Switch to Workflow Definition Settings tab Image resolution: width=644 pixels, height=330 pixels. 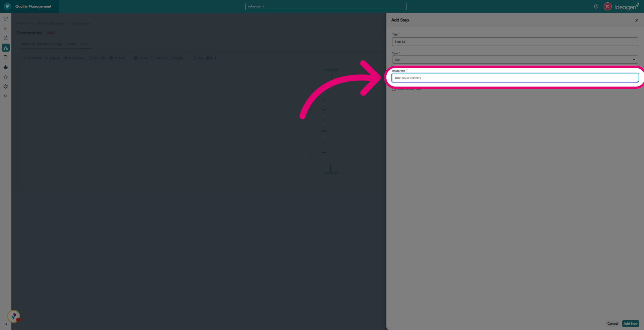42,44
